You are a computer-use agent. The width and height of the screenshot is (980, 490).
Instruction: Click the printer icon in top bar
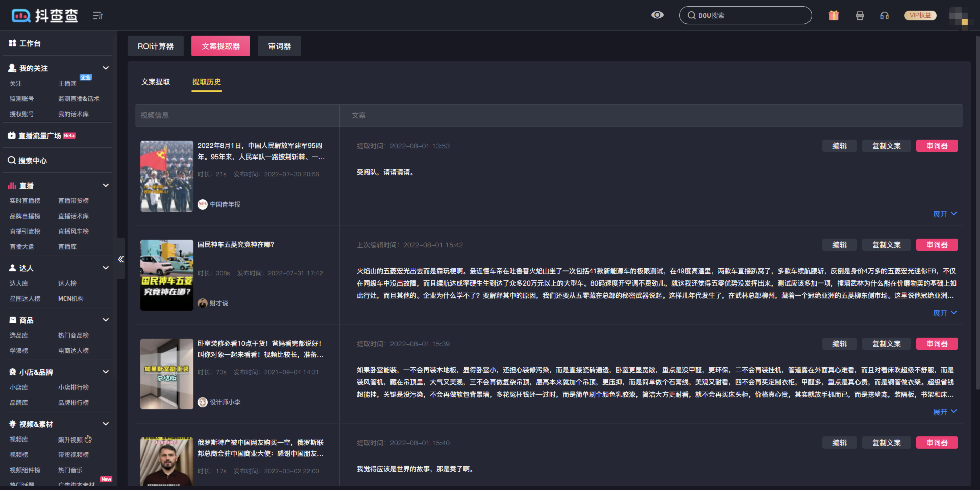860,15
